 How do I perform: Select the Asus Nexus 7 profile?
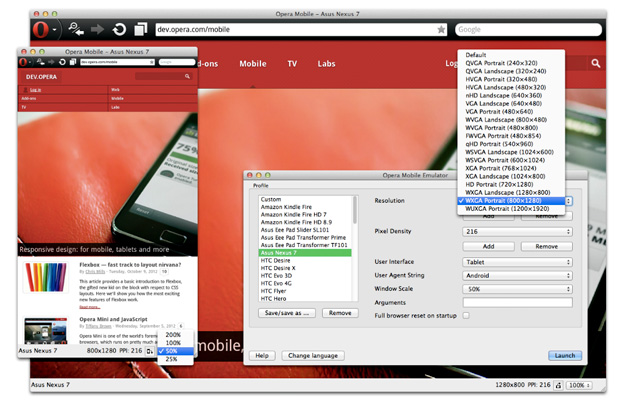(x=304, y=253)
